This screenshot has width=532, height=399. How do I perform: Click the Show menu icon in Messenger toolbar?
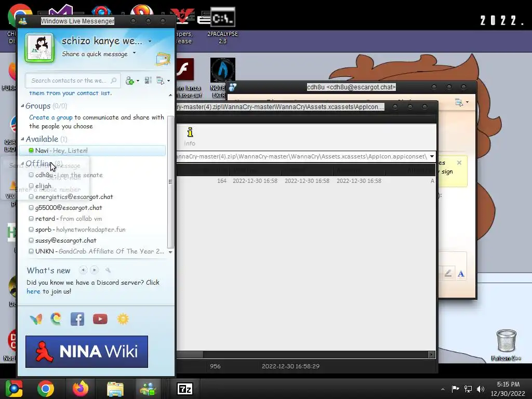pyautogui.click(x=160, y=81)
